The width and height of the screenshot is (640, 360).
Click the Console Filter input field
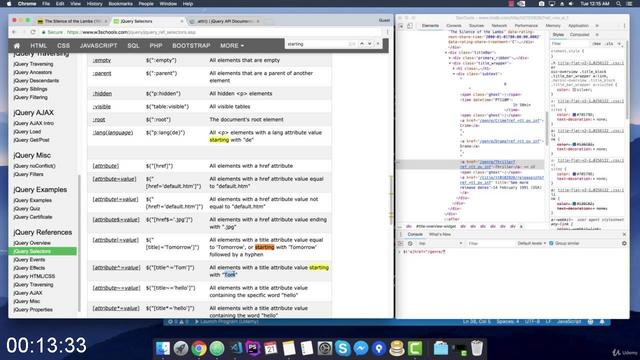click(x=490, y=243)
